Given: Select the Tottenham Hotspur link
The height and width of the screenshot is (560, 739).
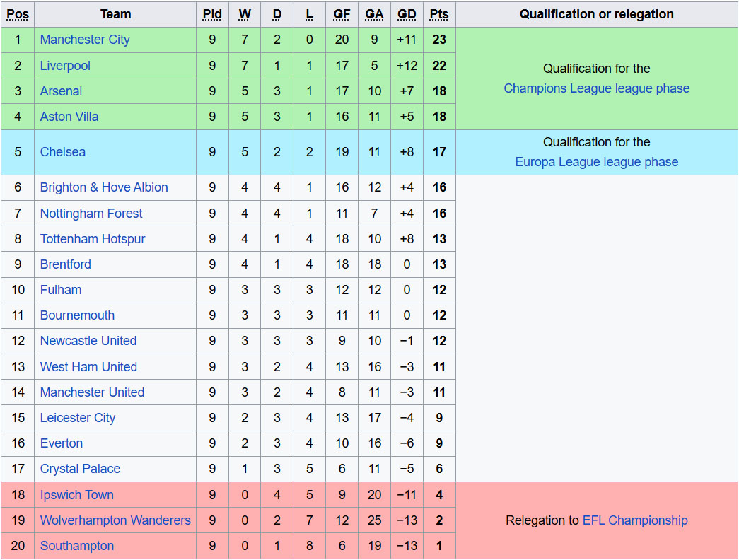Looking at the screenshot, I should [x=93, y=239].
